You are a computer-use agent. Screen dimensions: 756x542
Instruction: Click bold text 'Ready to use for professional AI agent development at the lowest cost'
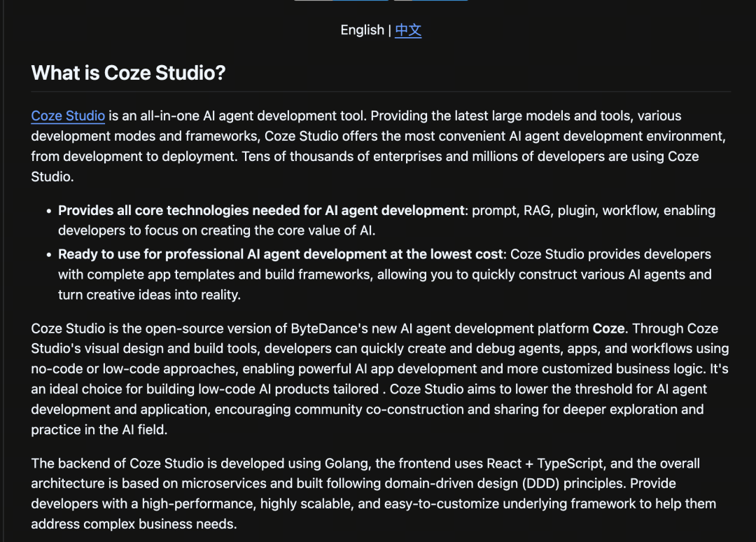coord(281,254)
